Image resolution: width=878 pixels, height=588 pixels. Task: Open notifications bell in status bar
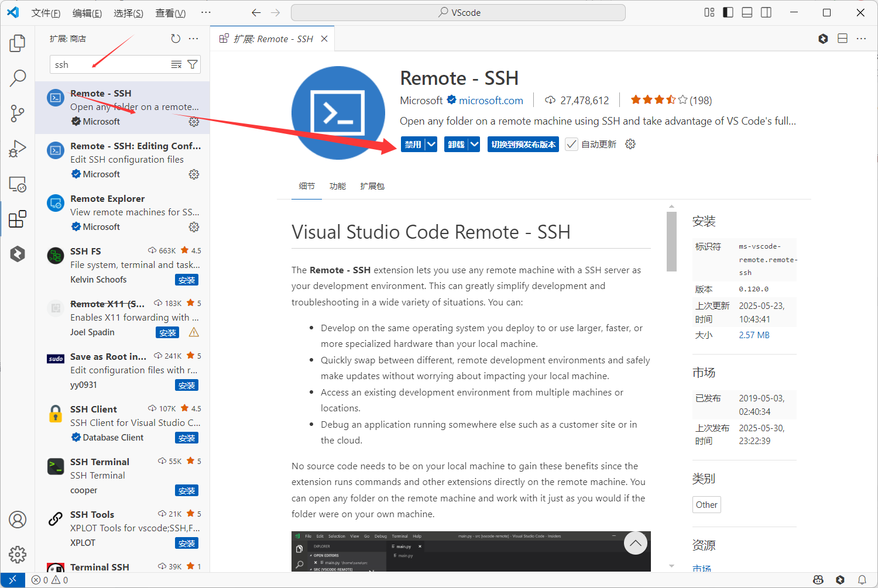point(862,580)
